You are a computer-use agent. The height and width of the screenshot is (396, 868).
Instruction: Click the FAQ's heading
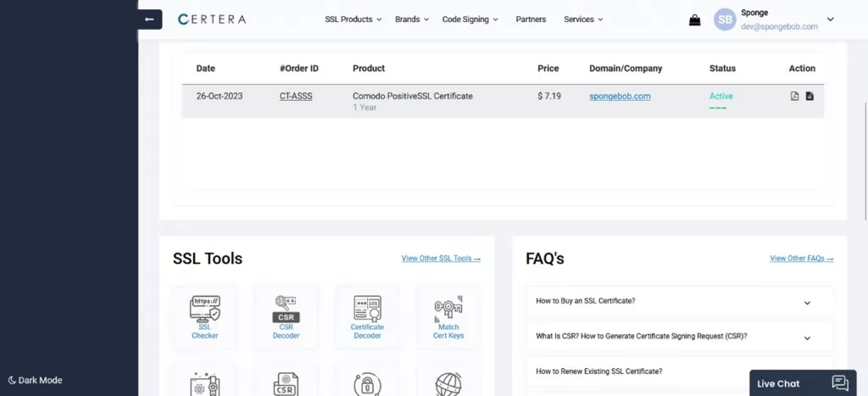(x=545, y=259)
